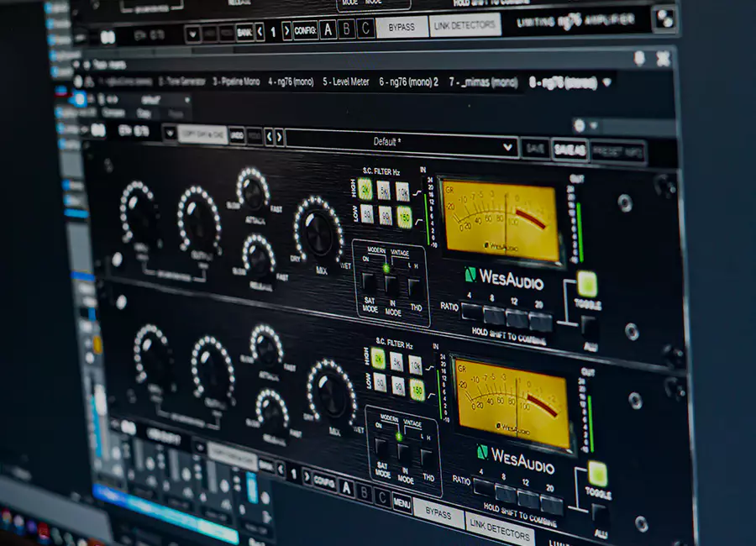The width and height of the screenshot is (756, 546).
Task: Open the MENU button in bottom bar
Action: [402, 503]
